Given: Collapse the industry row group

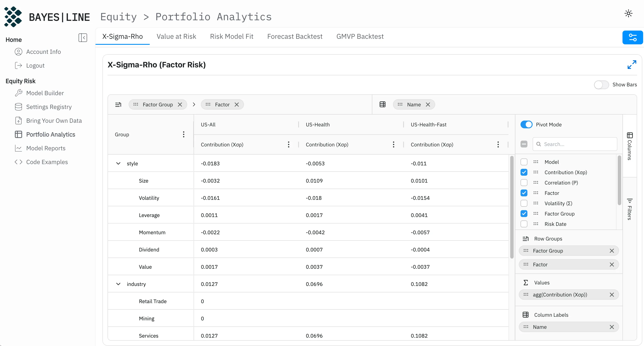Looking at the screenshot, I should pyautogui.click(x=118, y=284).
